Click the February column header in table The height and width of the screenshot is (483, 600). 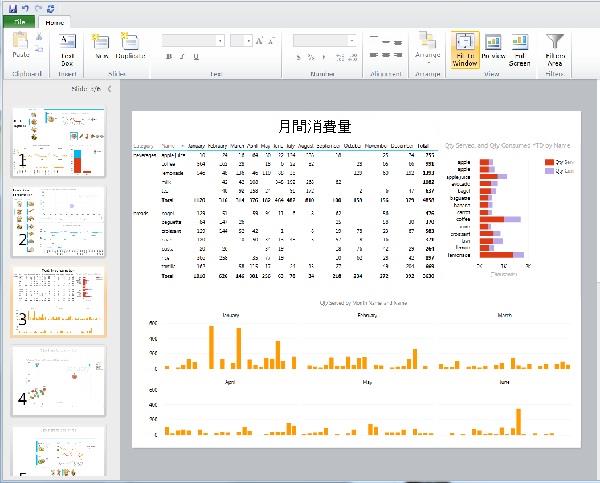pyautogui.click(x=217, y=146)
